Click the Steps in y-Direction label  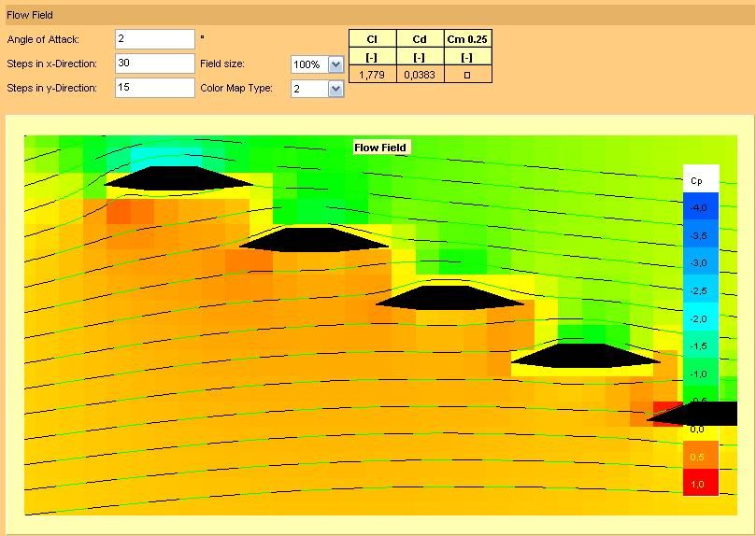pyautogui.click(x=52, y=88)
